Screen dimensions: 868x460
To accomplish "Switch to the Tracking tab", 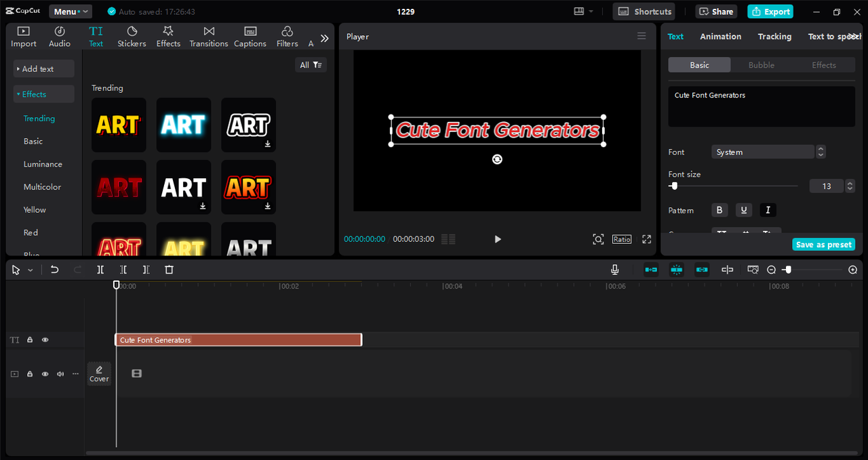I will coord(774,37).
